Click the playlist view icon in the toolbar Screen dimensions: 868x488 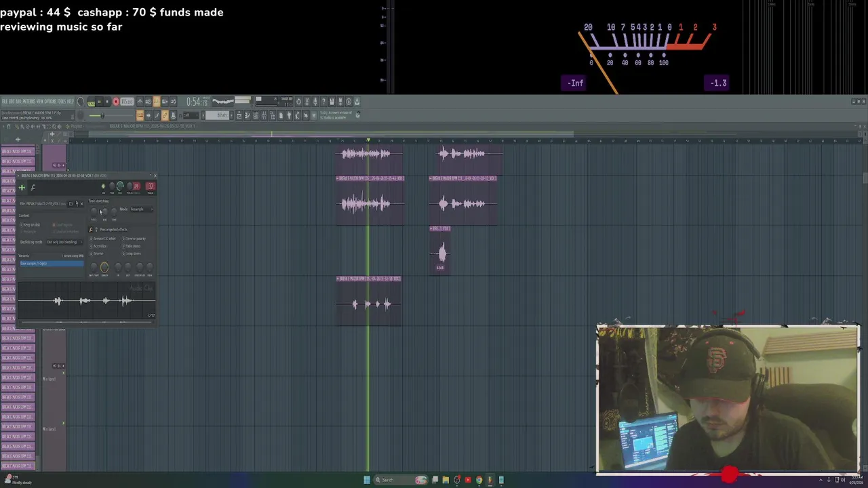click(239, 115)
